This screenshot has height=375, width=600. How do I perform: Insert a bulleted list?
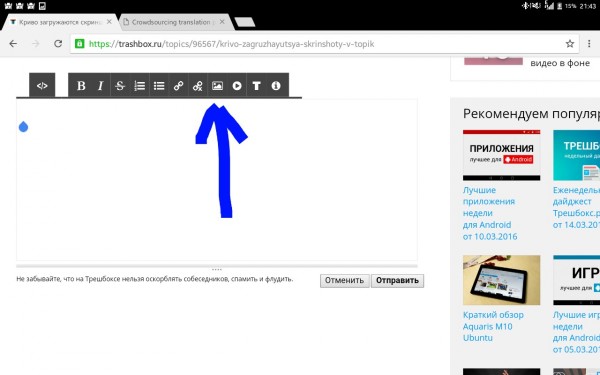pos(159,85)
